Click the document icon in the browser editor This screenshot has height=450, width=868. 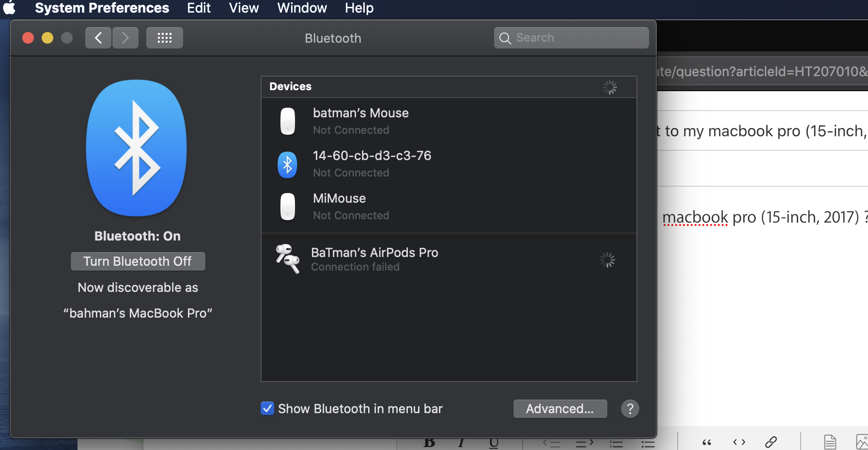(x=830, y=442)
